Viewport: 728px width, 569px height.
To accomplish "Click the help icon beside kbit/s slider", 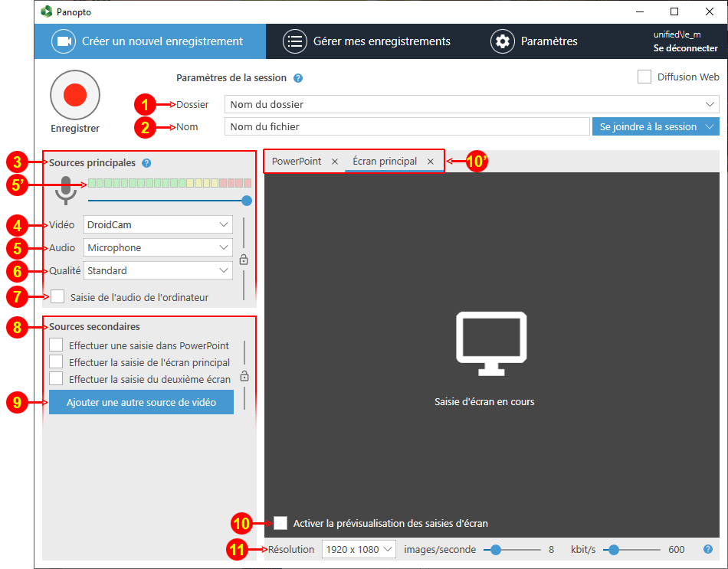I will tap(707, 549).
